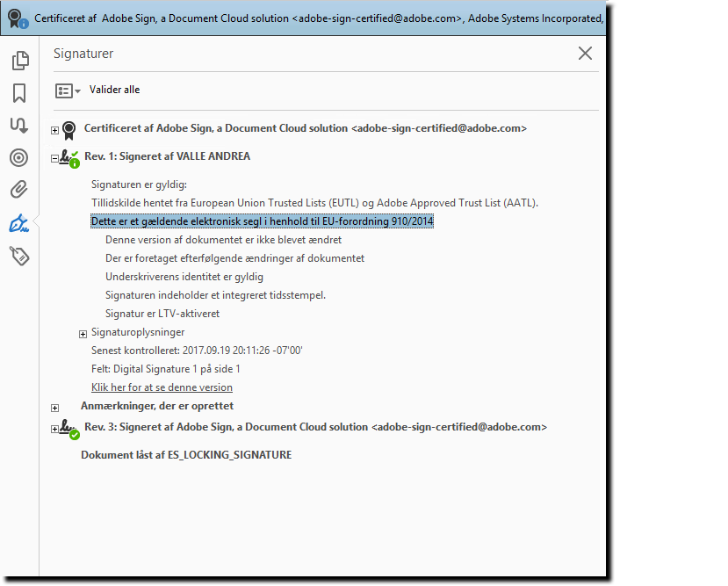Click 'Signaturen er gyldig:' line
The height and width of the screenshot is (586, 728).
(139, 184)
